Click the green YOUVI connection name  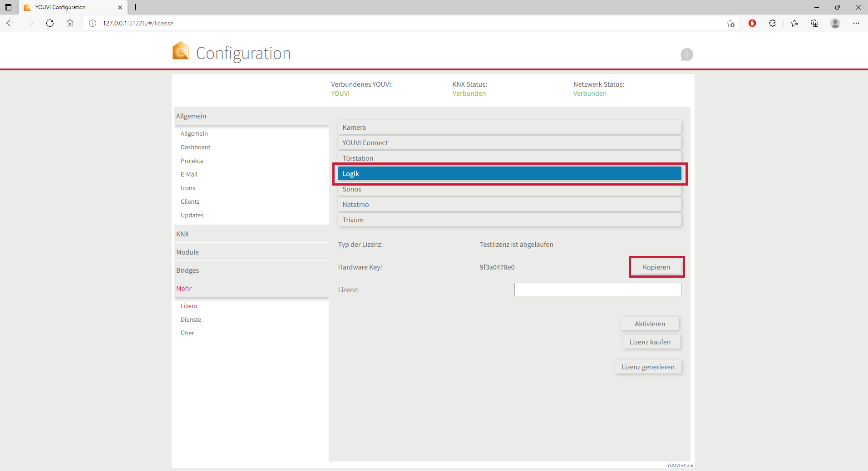pyautogui.click(x=340, y=93)
